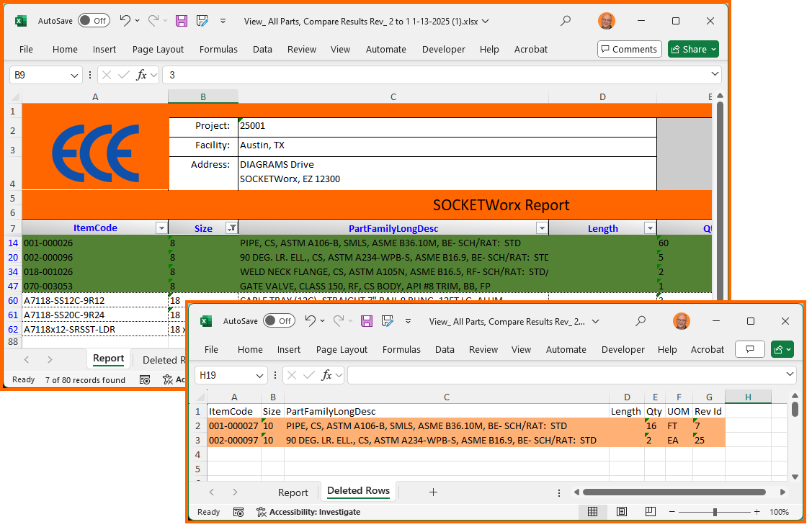Click the Redo icon in the front window
Image resolution: width=812 pixels, height=527 pixels.
(338, 321)
